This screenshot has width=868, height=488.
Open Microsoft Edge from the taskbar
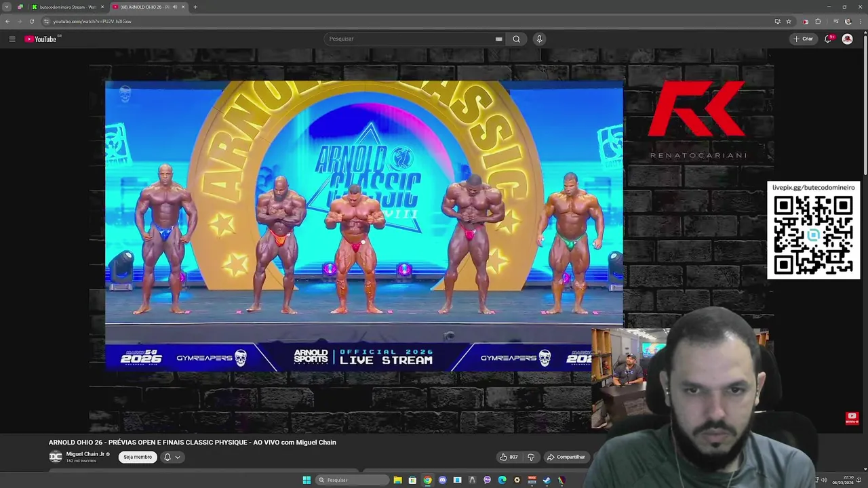(x=502, y=480)
